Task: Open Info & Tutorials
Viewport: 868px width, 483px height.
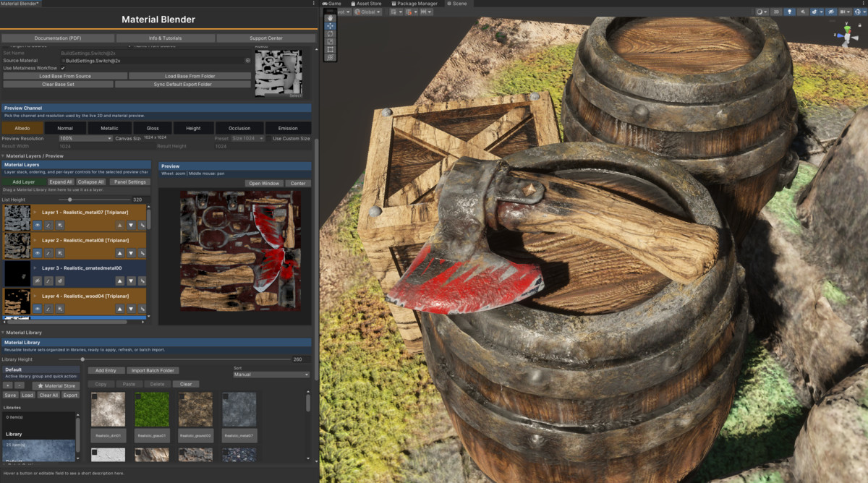Action: (x=165, y=38)
